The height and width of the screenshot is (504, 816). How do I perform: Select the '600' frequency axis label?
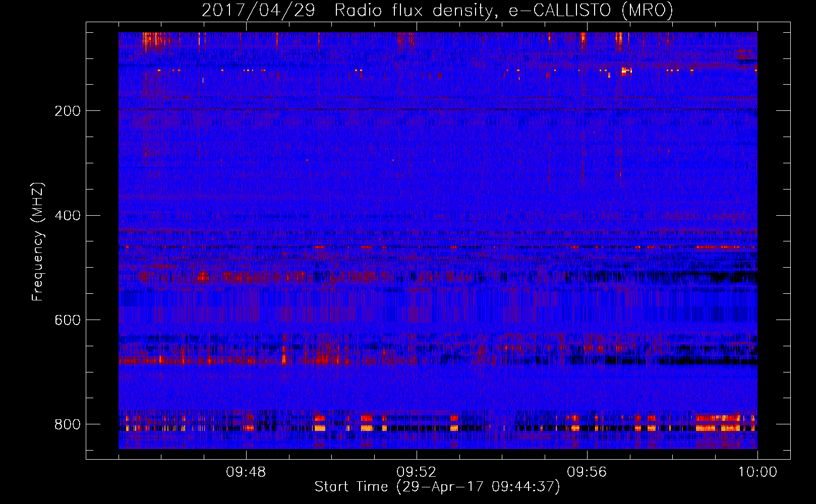coord(68,321)
